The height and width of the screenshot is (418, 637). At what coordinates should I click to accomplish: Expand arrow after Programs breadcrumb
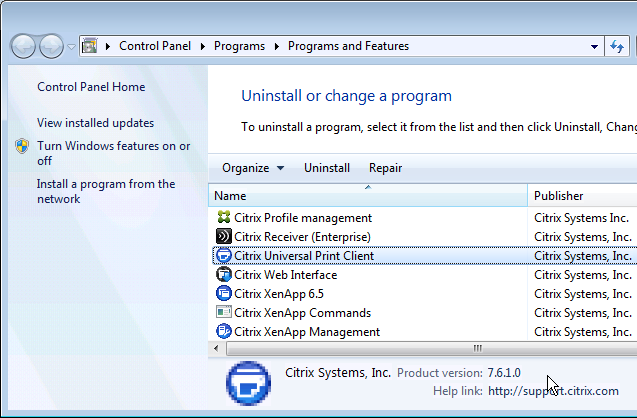(277, 46)
